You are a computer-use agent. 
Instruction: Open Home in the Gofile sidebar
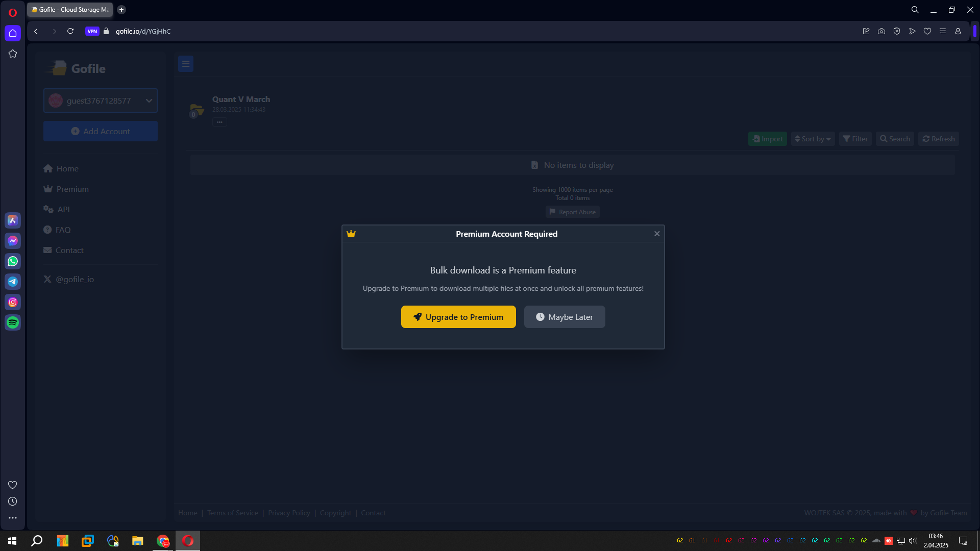click(61, 168)
